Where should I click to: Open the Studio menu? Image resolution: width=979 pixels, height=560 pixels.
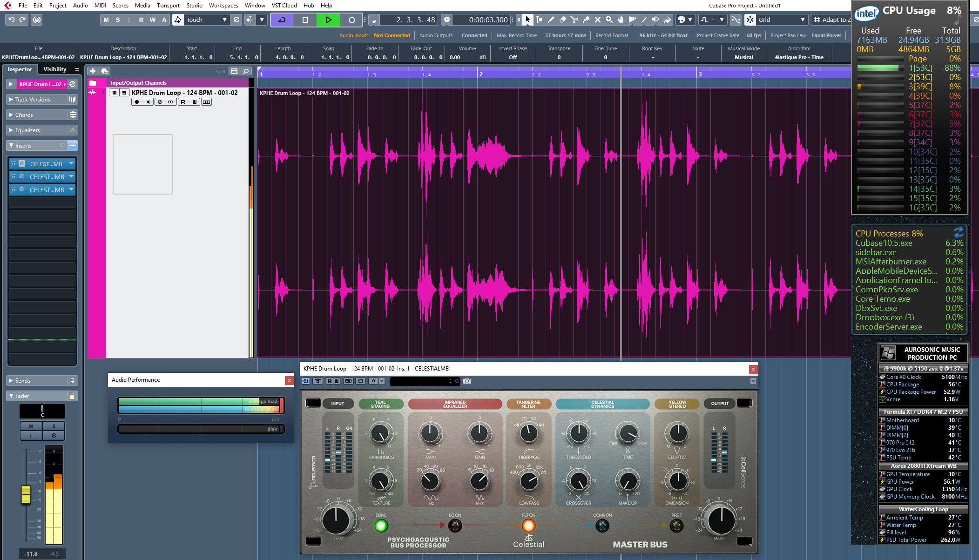194,6
